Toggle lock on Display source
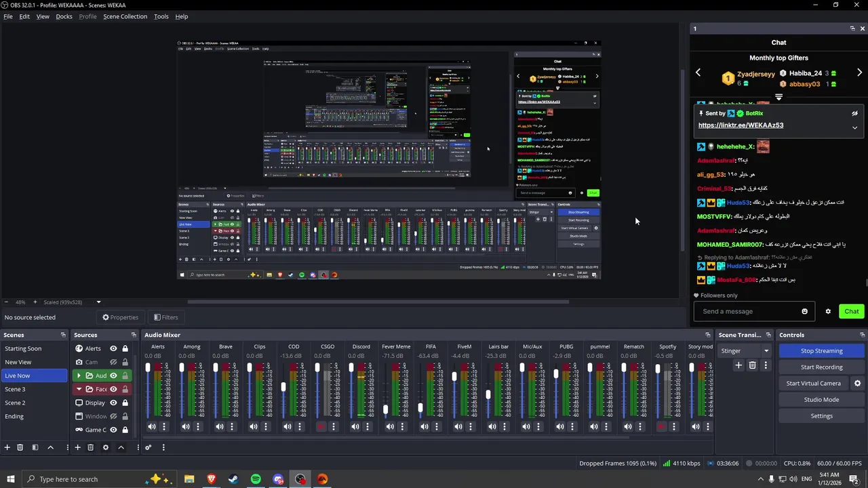The width and height of the screenshot is (868, 488). [125, 403]
